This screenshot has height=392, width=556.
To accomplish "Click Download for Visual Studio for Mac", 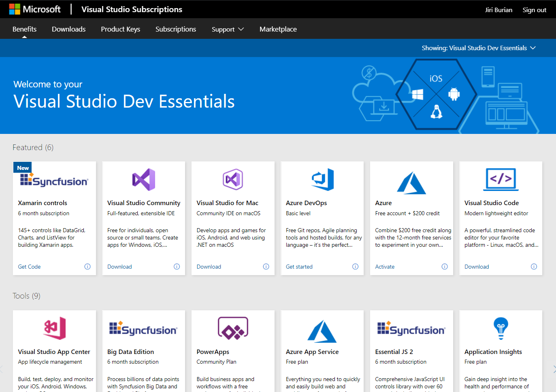I will tap(209, 267).
